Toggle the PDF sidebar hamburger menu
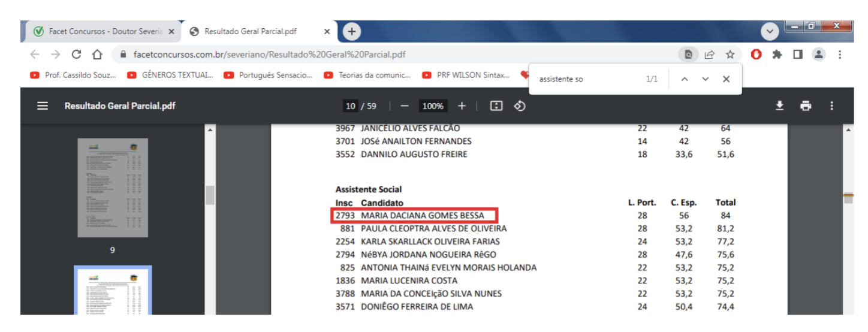 [x=43, y=106]
